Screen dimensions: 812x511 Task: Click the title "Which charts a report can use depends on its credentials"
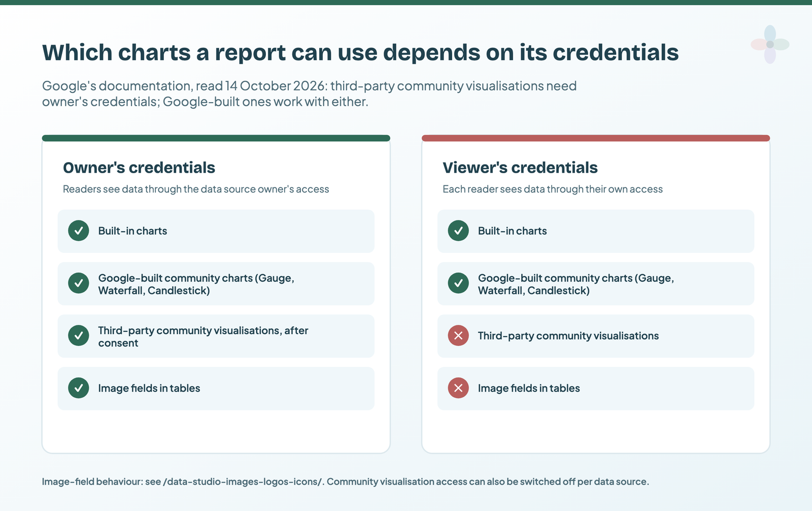(x=360, y=52)
